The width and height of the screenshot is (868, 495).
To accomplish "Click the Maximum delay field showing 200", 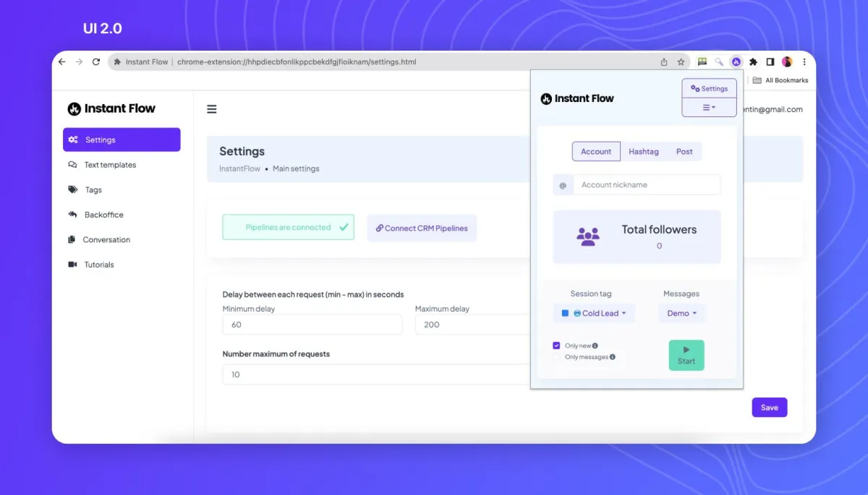I will (473, 324).
